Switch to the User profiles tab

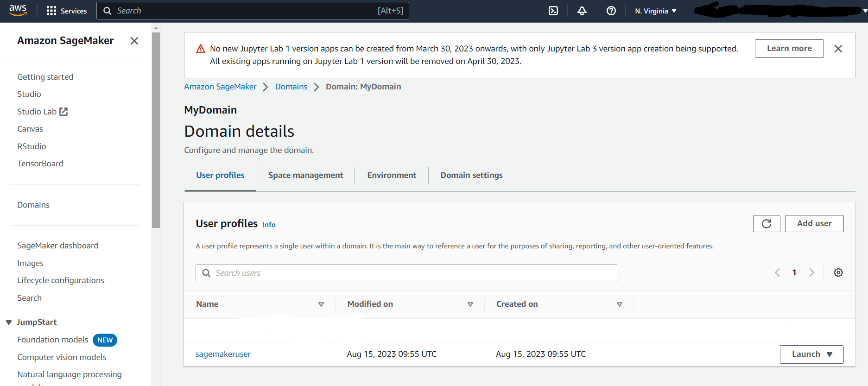coord(220,175)
